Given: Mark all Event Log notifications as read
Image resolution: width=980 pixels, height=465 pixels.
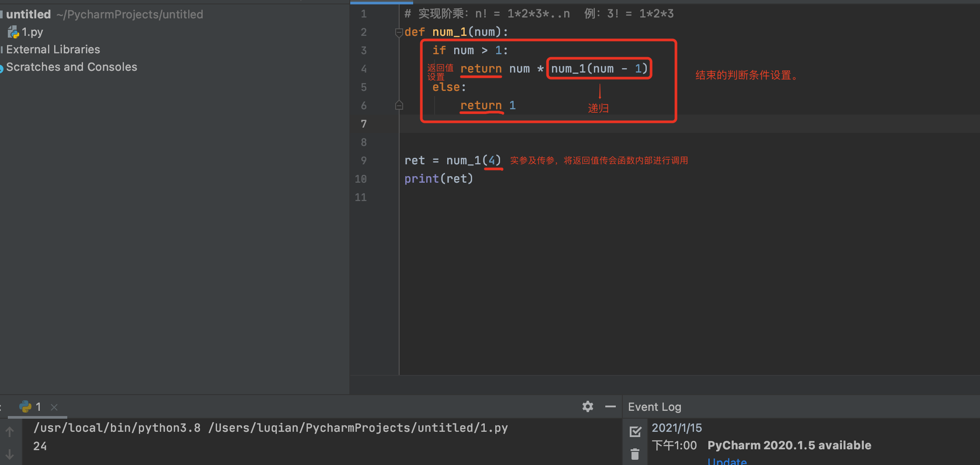Looking at the screenshot, I should 635,432.
